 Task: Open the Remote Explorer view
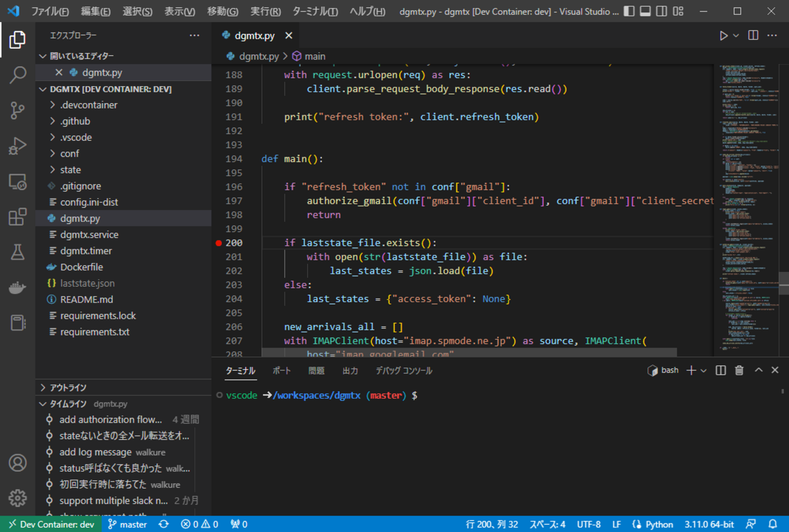click(x=18, y=182)
